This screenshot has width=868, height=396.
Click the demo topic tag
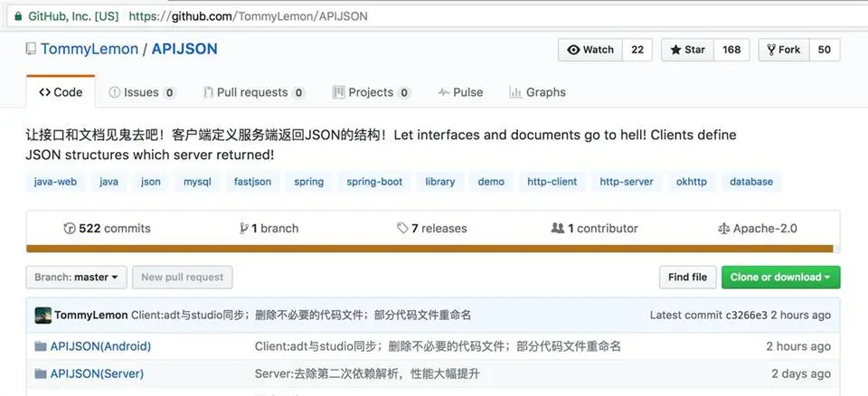491,182
